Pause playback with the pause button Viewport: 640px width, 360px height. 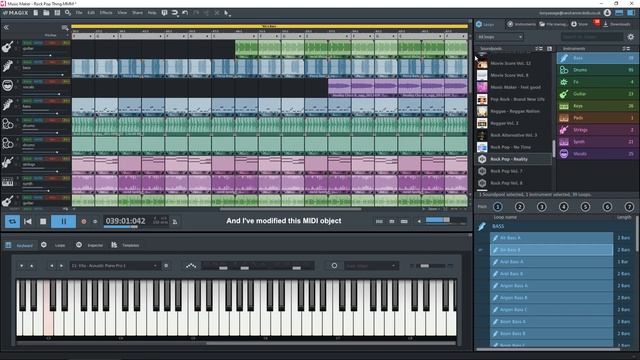click(x=63, y=221)
